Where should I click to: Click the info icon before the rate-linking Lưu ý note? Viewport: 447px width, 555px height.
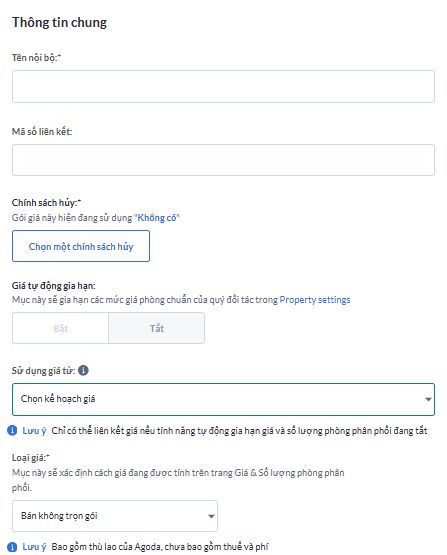tap(12, 430)
